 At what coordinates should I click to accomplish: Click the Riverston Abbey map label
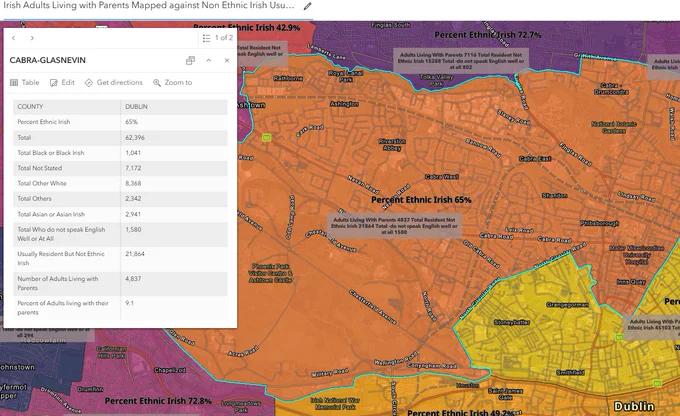pos(392,144)
